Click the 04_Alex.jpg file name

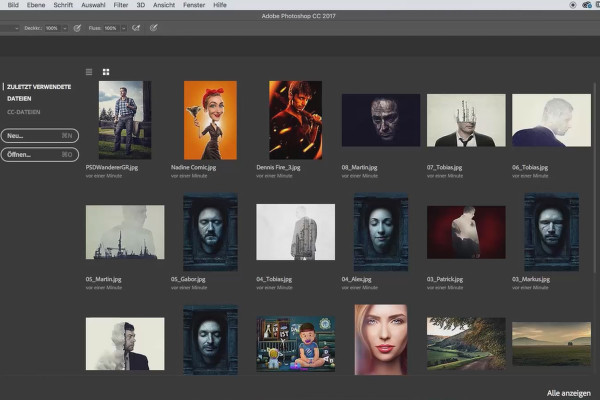coord(357,279)
